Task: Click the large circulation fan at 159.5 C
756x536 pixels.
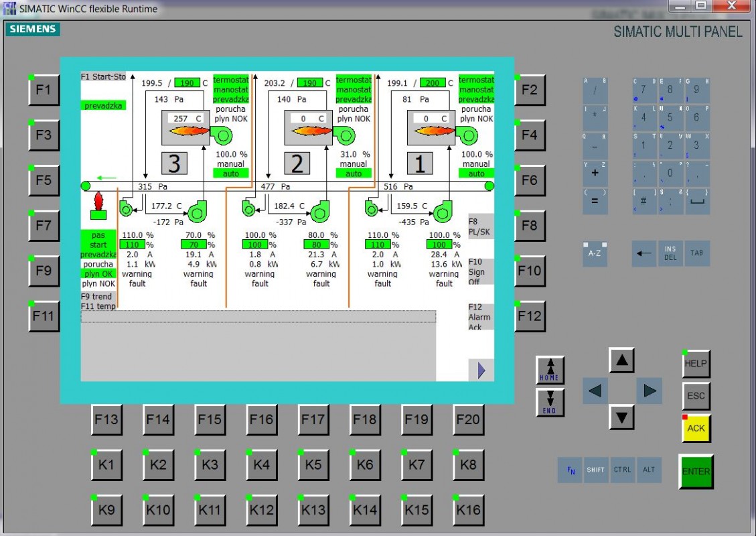Action: pos(443,212)
